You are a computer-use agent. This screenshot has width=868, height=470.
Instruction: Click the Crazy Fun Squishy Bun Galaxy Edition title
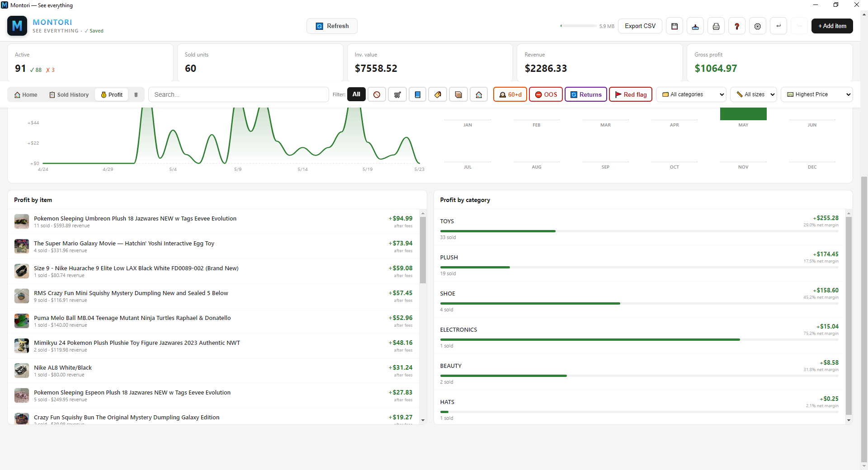[127, 418]
